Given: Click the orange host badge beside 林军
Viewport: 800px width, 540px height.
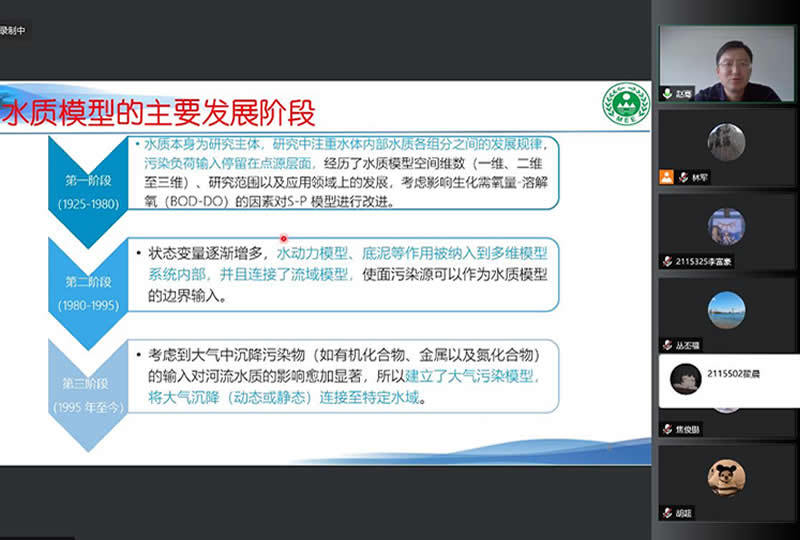Looking at the screenshot, I should [666, 177].
